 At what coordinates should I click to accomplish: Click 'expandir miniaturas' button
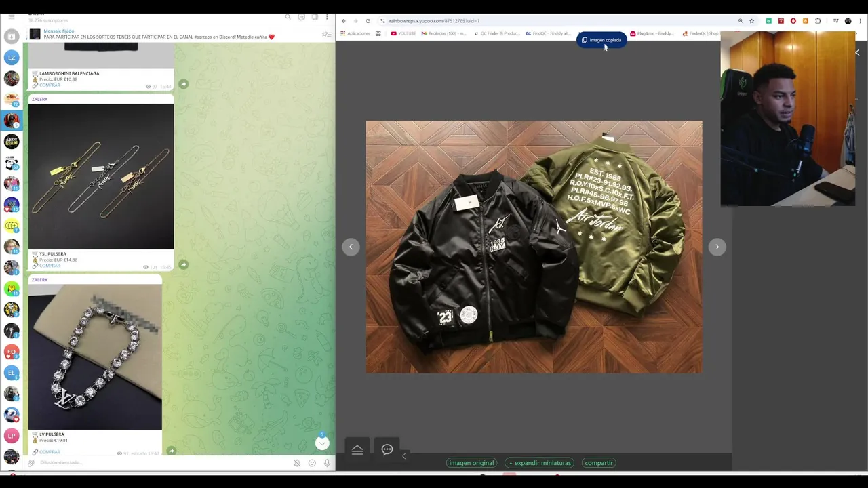point(540,463)
